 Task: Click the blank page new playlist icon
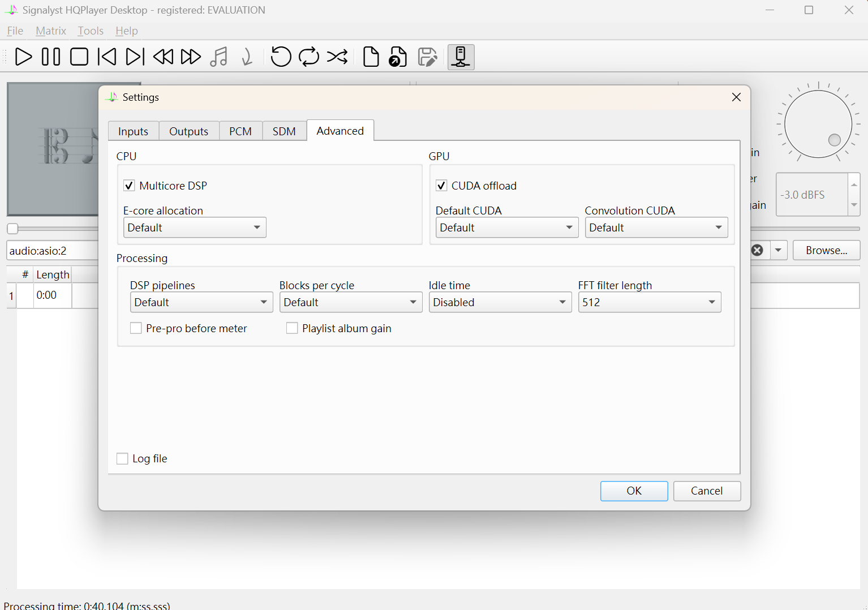click(x=371, y=57)
